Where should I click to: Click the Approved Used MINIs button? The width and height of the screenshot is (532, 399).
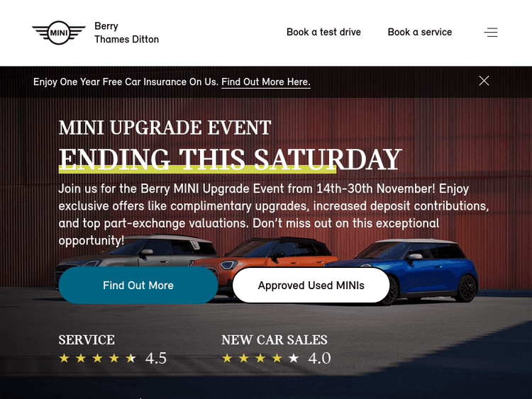click(x=311, y=286)
